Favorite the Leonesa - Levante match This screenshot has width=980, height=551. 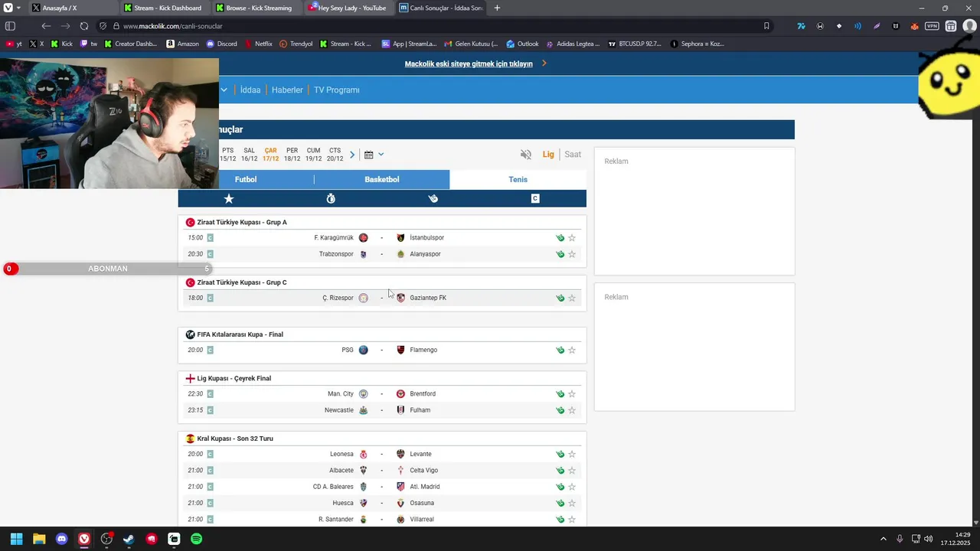572,455
